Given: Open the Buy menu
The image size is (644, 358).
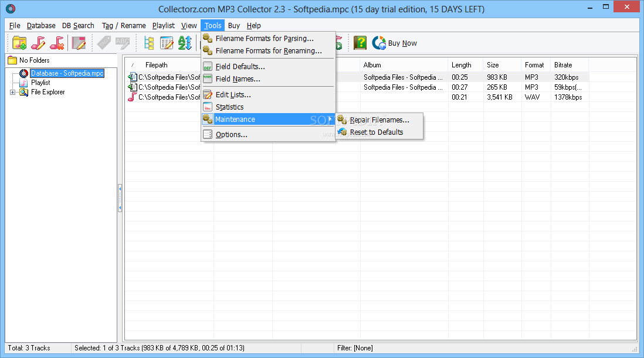Looking at the screenshot, I should click(x=233, y=25).
